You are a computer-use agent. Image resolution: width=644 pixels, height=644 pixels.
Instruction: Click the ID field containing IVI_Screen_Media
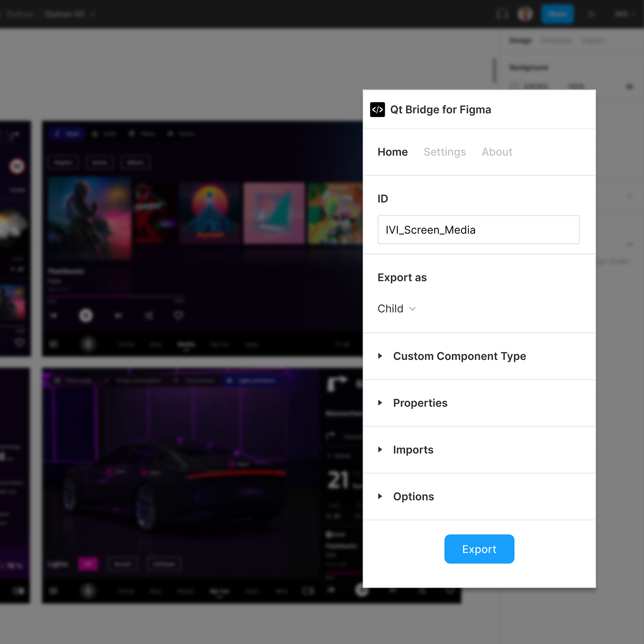coord(478,230)
